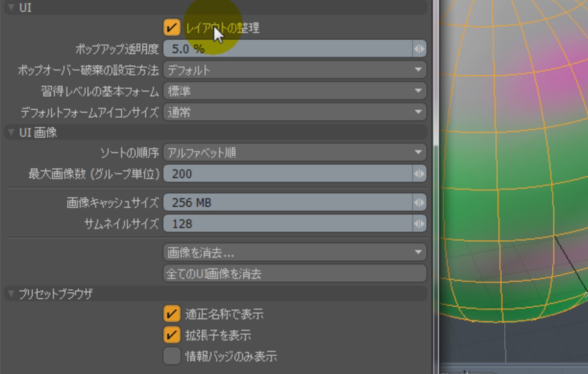
Task: Click the ポップアップ透明度 slider arrows icon
Action: point(419,49)
